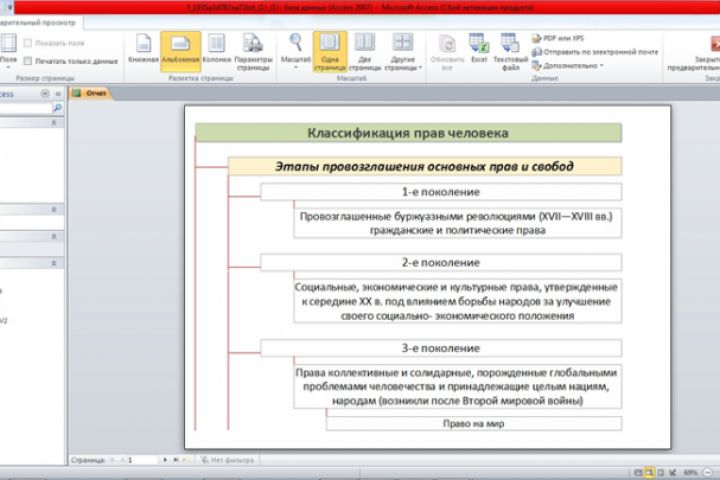This screenshot has height=480, width=720.
Task: Toggle Показать поля checkbox
Action: (28, 43)
